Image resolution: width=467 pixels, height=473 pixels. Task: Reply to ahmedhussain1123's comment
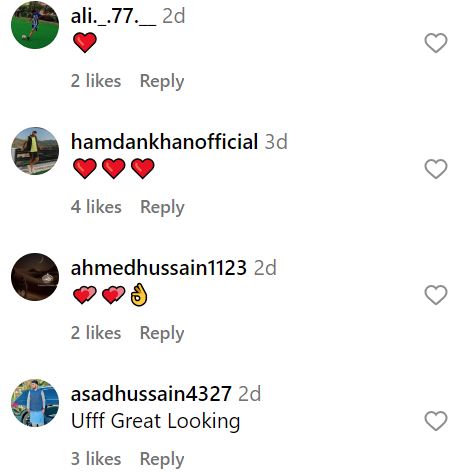point(162,333)
